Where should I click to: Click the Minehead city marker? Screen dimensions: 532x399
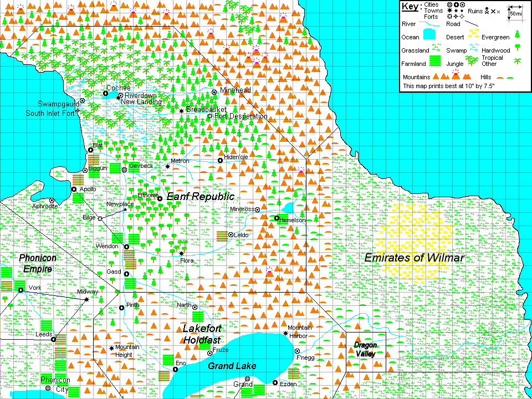213,92
